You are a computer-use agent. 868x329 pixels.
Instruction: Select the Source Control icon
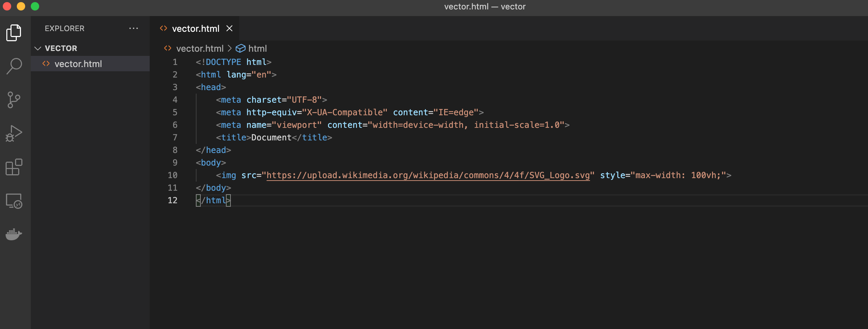(14, 100)
